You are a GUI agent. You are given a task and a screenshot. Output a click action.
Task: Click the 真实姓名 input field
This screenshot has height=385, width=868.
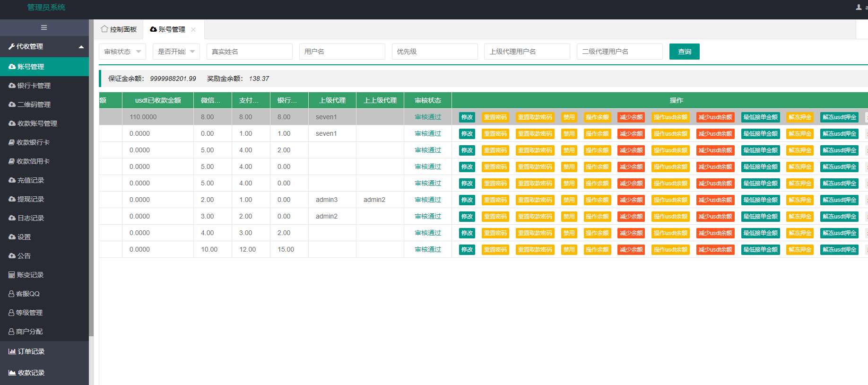[250, 52]
